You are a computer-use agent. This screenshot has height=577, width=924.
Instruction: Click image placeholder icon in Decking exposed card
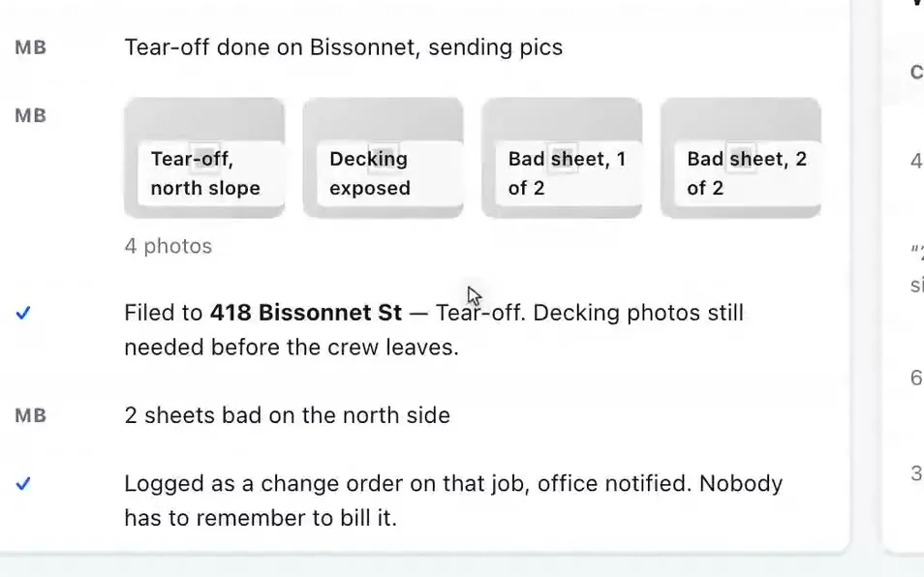pos(383,158)
